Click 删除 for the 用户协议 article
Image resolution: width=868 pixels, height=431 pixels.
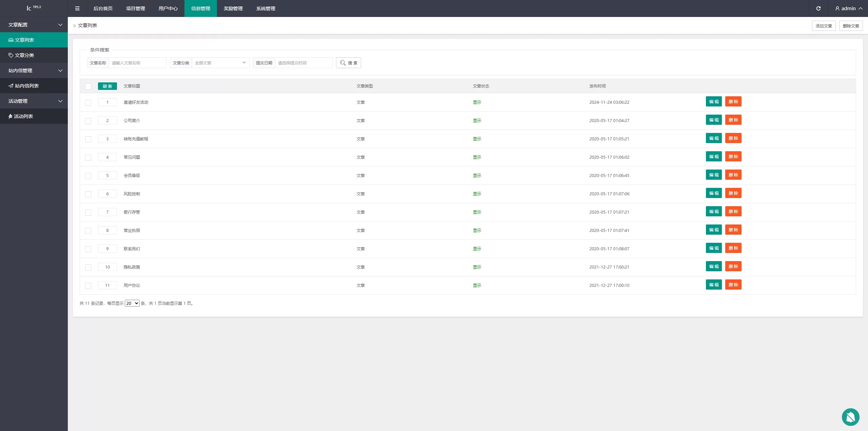click(x=733, y=285)
